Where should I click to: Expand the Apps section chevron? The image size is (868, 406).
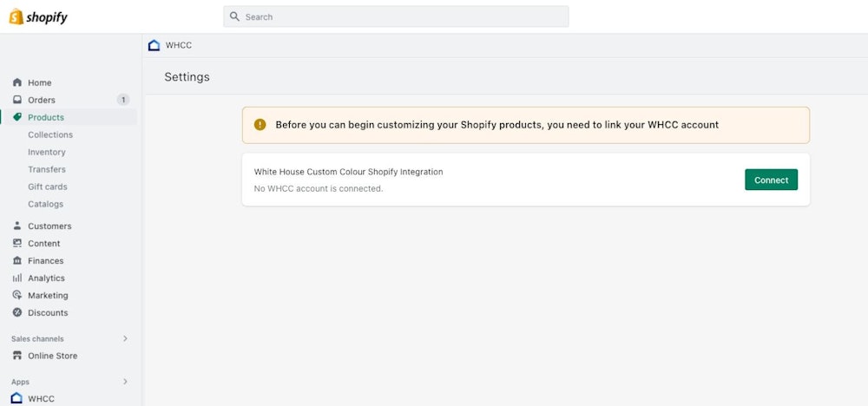coord(125,382)
